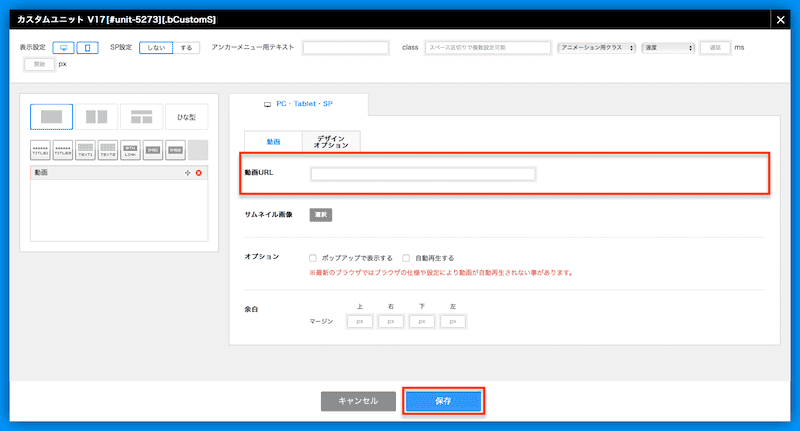The height and width of the screenshot is (431, 800).
Task: Click the move handle on 動画 row
Action: click(x=187, y=173)
